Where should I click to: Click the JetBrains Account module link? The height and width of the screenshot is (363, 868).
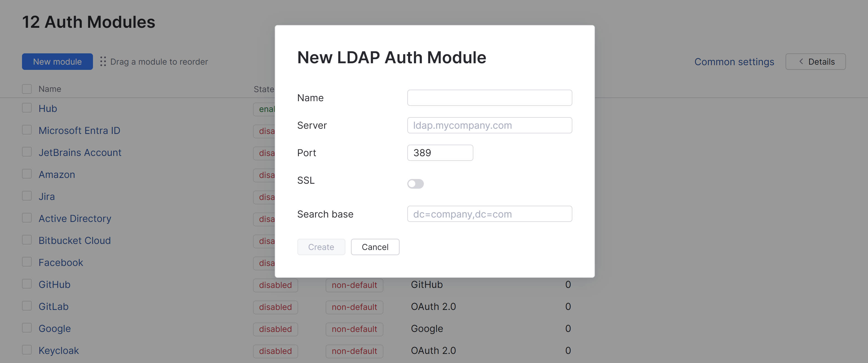point(80,152)
